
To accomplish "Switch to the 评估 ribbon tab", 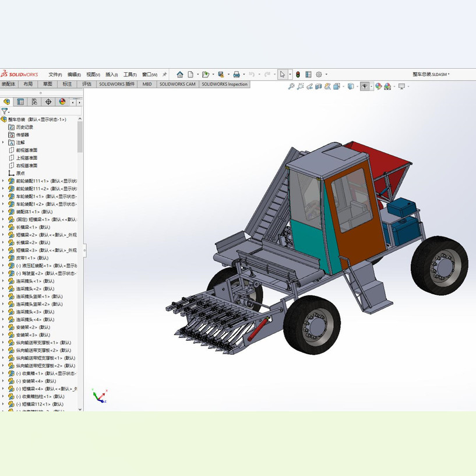I will [86, 84].
